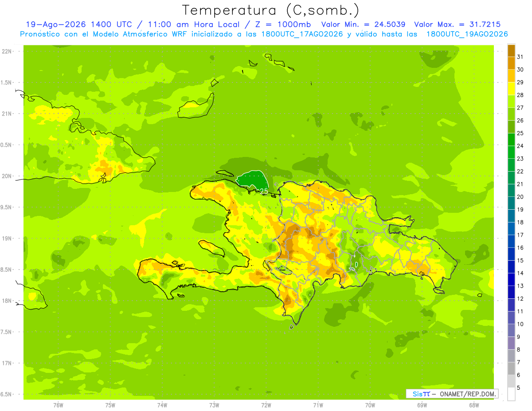Click the title "Temperatura (C,somb.)"
532x411 pixels.
point(271,10)
